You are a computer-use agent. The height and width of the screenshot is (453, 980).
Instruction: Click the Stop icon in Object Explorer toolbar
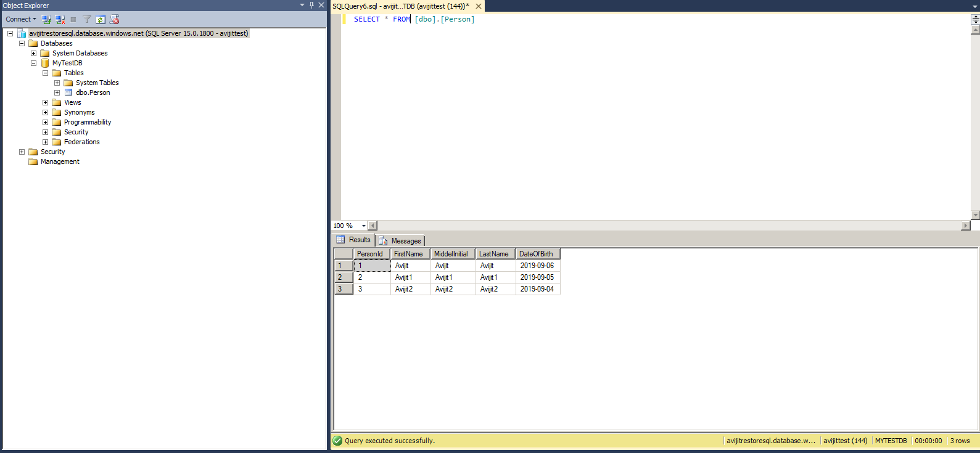[x=73, y=19]
